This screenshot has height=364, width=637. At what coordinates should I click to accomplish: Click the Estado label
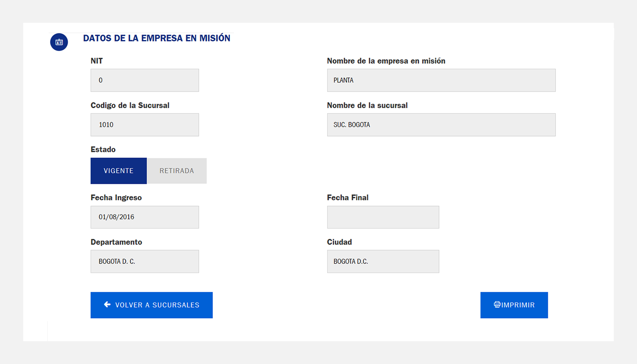(x=103, y=150)
